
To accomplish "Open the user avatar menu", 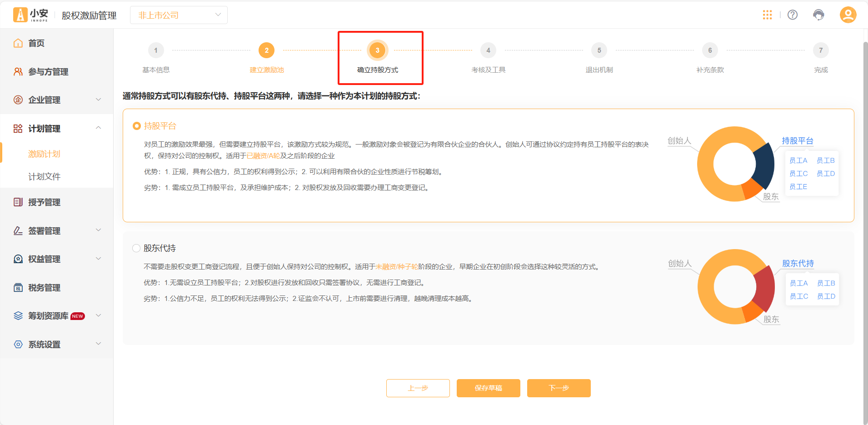I will click(848, 15).
